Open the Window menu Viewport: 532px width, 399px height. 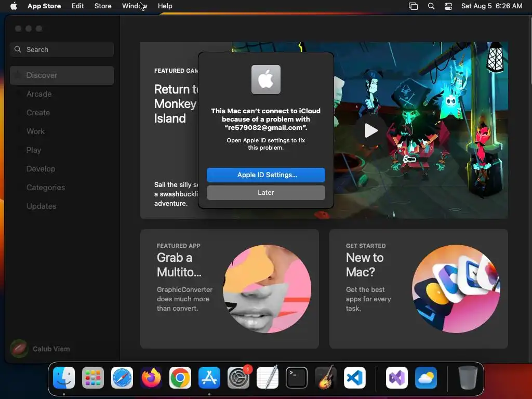pos(135,6)
